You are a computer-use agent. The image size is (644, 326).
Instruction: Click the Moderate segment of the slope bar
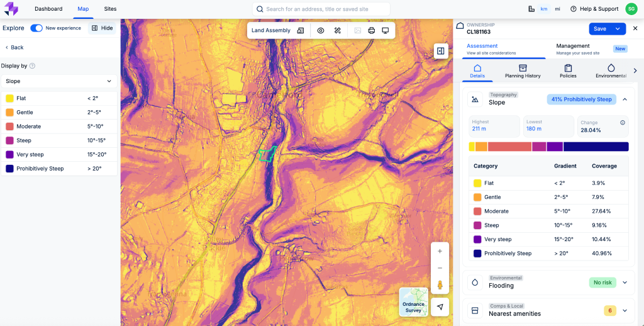(509, 147)
